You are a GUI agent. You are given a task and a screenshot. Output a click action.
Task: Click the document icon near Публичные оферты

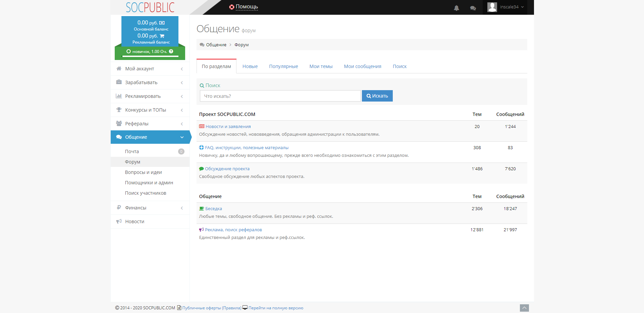click(179, 308)
